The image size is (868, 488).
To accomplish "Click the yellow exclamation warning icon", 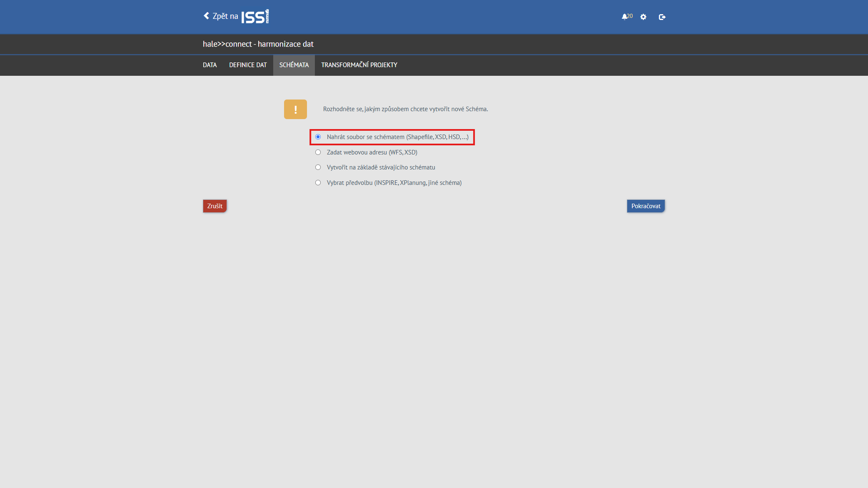I will click(x=295, y=109).
